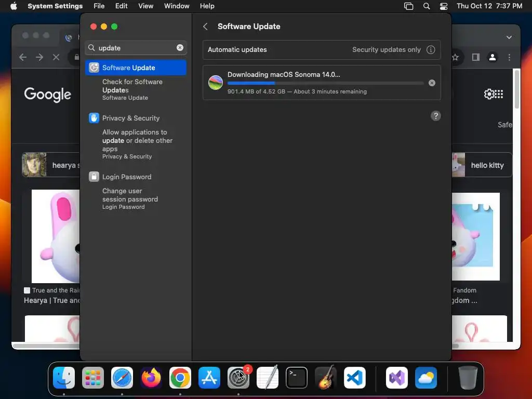Clear the settings search field

(180, 48)
